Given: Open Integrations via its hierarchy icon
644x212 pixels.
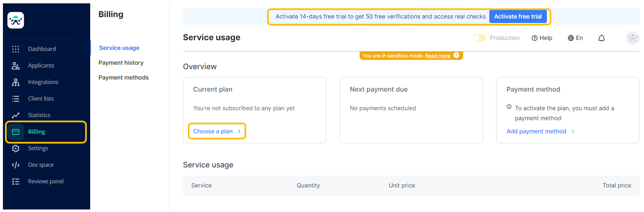Looking at the screenshot, I should pyautogui.click(x=16, y=82).
